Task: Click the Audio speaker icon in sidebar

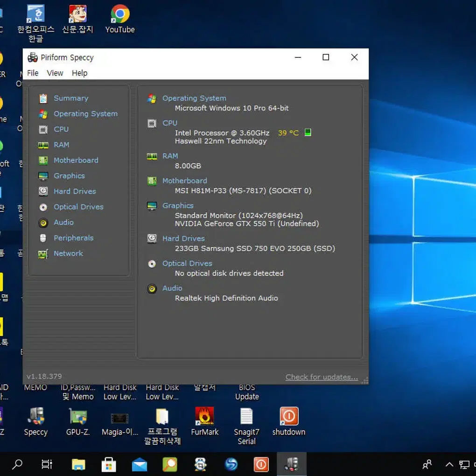Action: click(43, 223)
